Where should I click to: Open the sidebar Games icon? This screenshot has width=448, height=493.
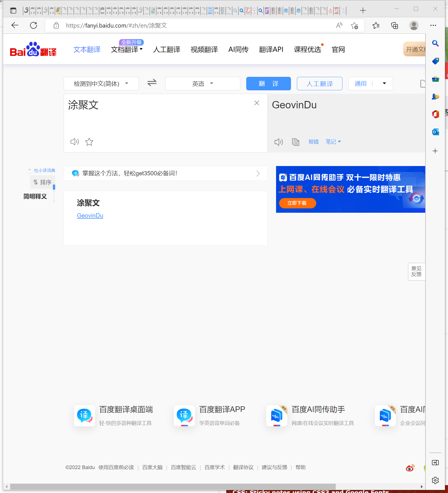point(435,97)
